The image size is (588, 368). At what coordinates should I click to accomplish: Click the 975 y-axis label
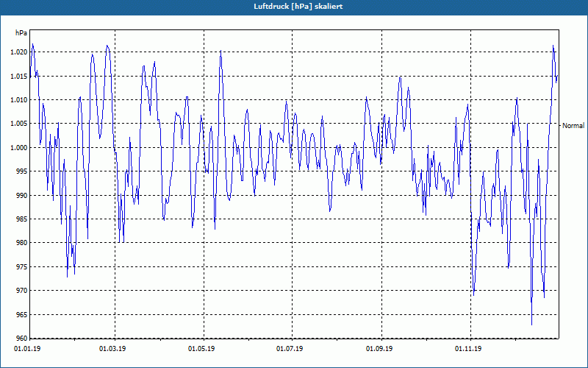(x=22, y=266)
